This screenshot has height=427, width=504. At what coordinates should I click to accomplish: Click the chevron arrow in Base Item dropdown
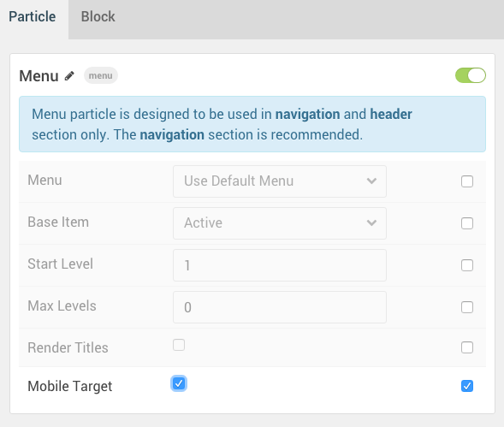tap(371, 222)
